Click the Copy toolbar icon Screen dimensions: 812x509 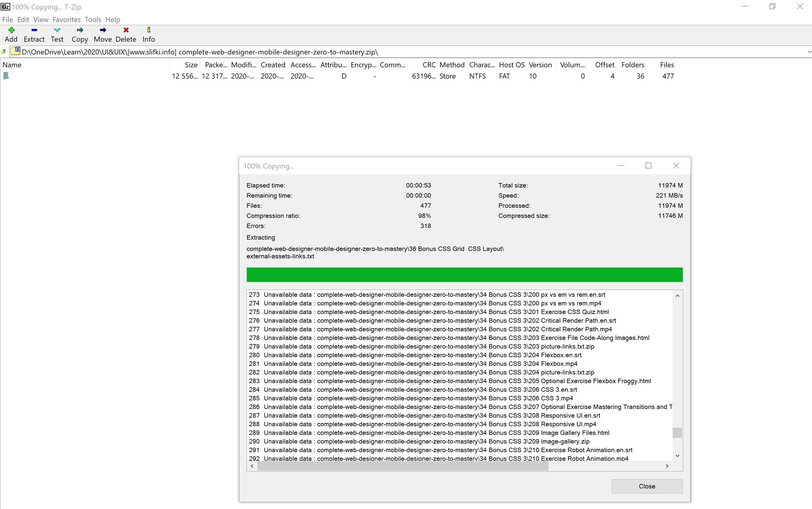pos(80,34)
